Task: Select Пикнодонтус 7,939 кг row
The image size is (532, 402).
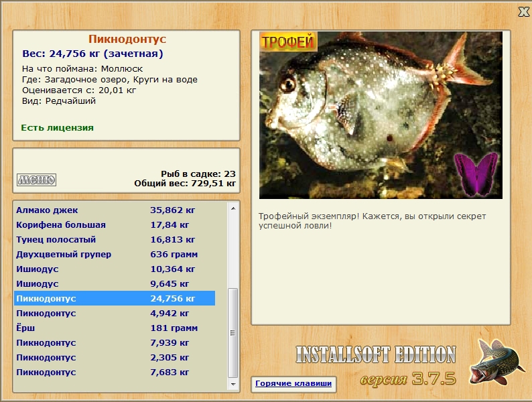Action: 115,342
